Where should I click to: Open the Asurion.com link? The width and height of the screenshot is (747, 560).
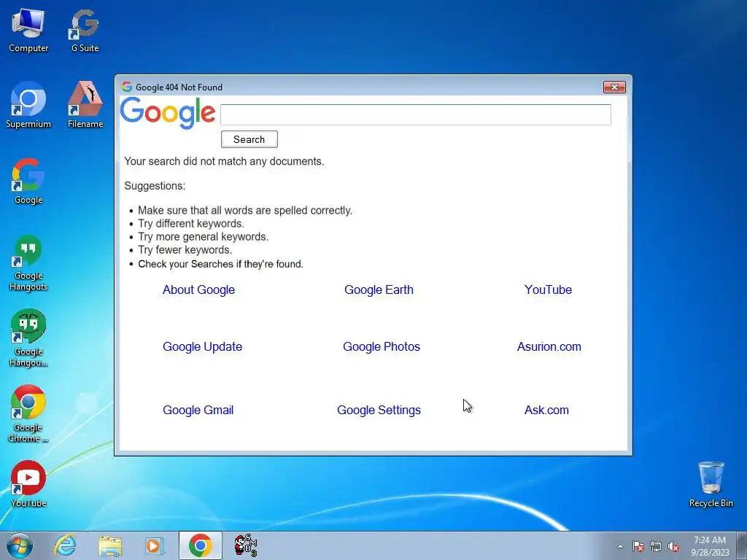tap(549, 346)
